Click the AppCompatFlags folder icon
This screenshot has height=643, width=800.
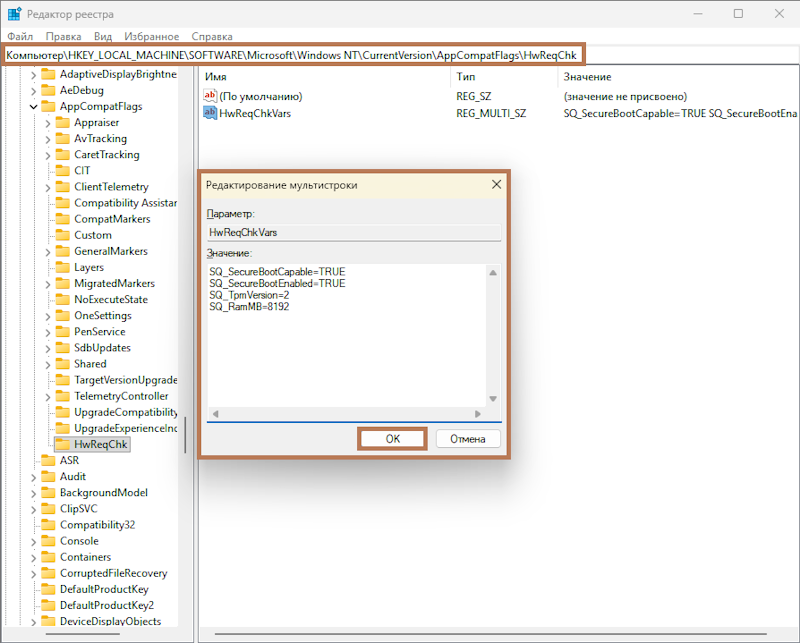pos(48,106)
